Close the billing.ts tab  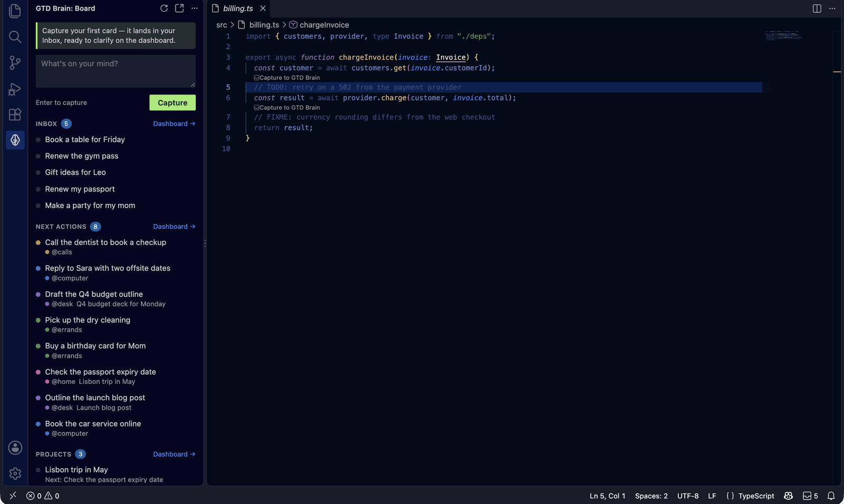pyautogui.click(x=263, y=8)
